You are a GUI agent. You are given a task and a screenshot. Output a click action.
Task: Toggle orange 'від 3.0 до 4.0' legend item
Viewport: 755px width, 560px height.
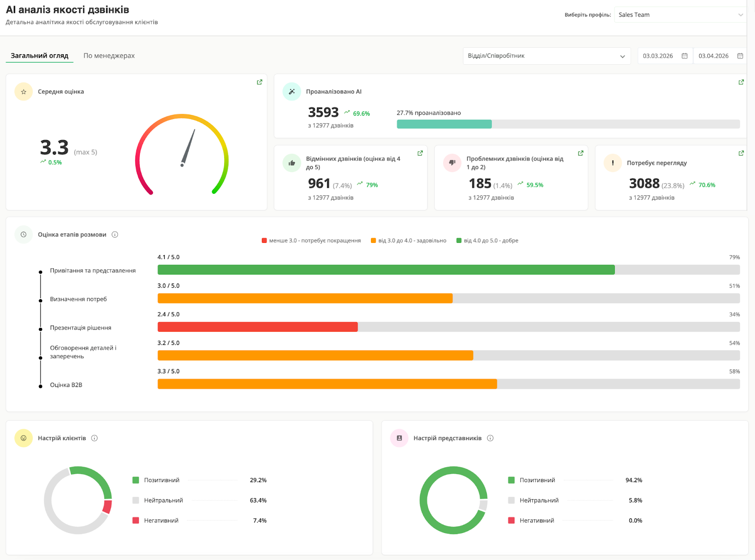click(x=409, y=241)
